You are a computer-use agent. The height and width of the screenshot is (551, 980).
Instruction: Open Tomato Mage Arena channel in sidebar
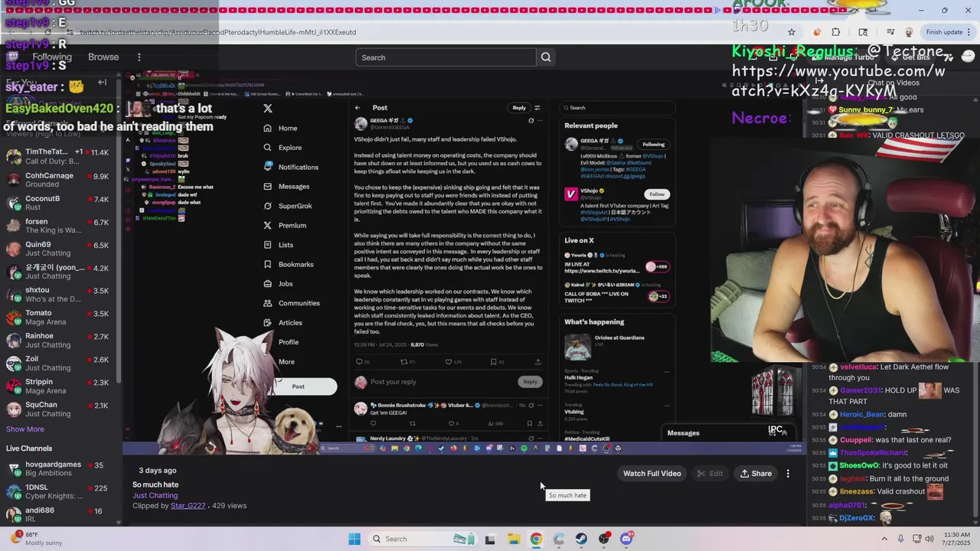pos(58,318)
